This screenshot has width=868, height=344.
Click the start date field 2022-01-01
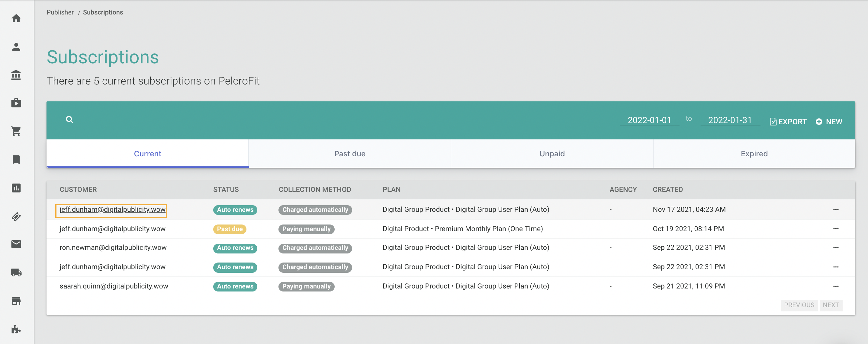649,120
